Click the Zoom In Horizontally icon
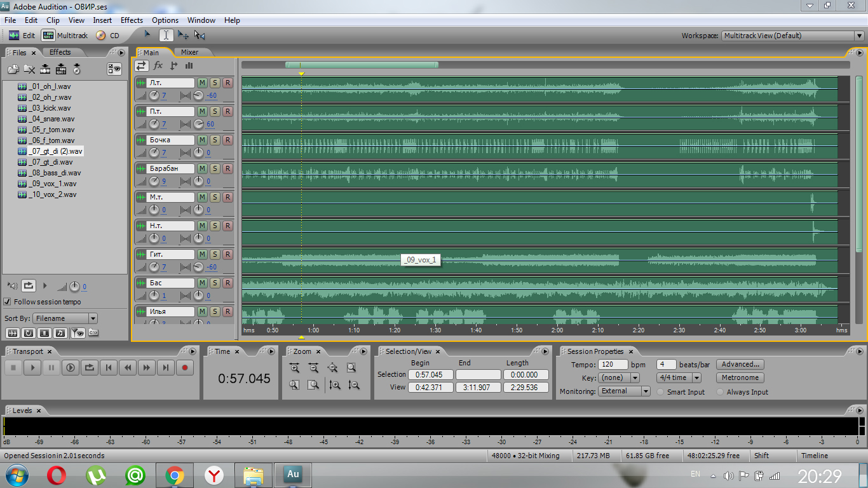Viewport: 868px width, 488px height. (294, 367)
